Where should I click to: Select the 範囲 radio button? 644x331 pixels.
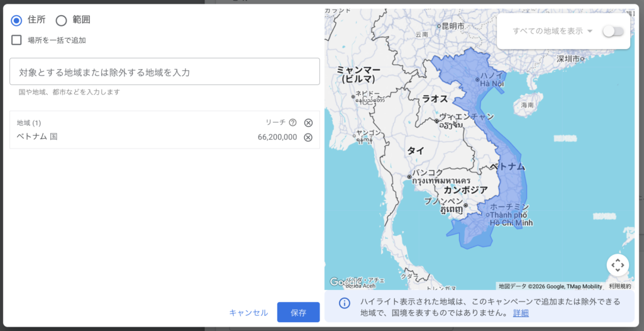click(61, 20)
